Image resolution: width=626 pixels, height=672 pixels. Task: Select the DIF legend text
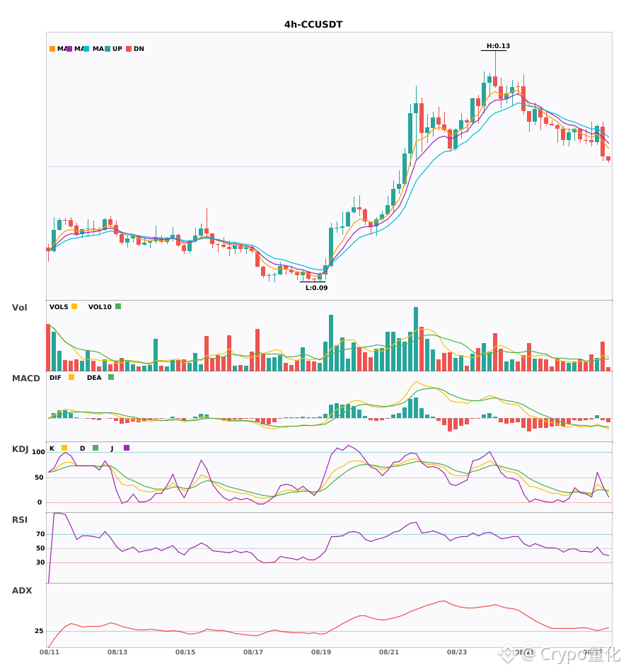pos(55,378)
